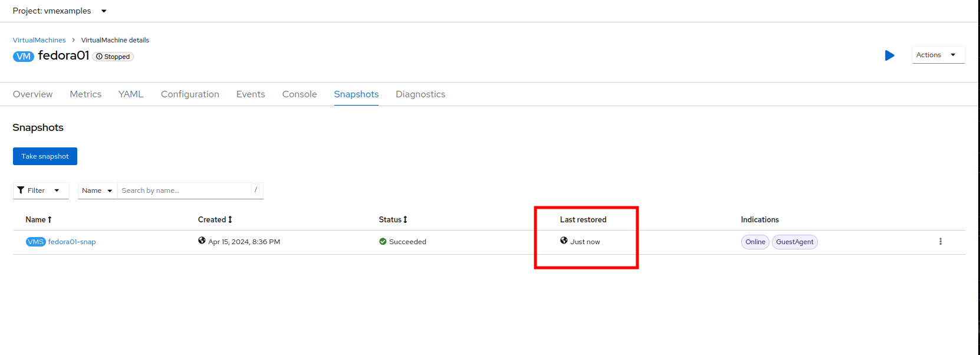This screenshot has height=355, width=980.
Task: Click the Just now restored value
Action: coord(585,242)
